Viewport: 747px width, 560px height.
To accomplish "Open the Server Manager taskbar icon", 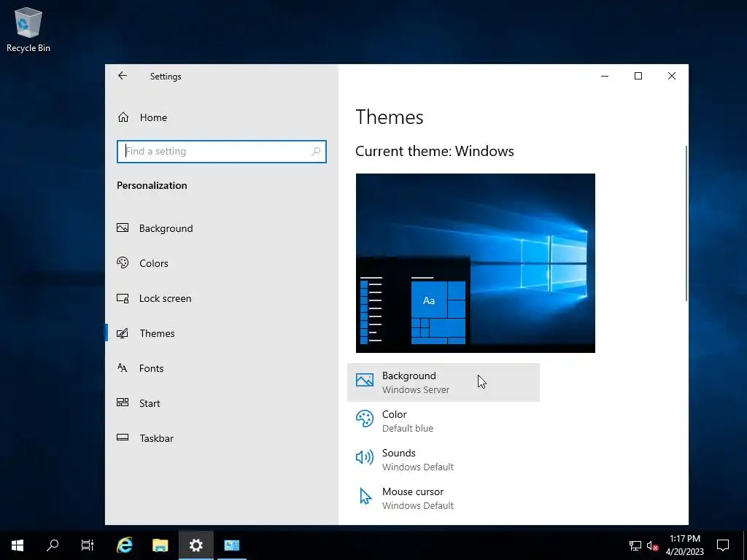I will coord(232,545).
